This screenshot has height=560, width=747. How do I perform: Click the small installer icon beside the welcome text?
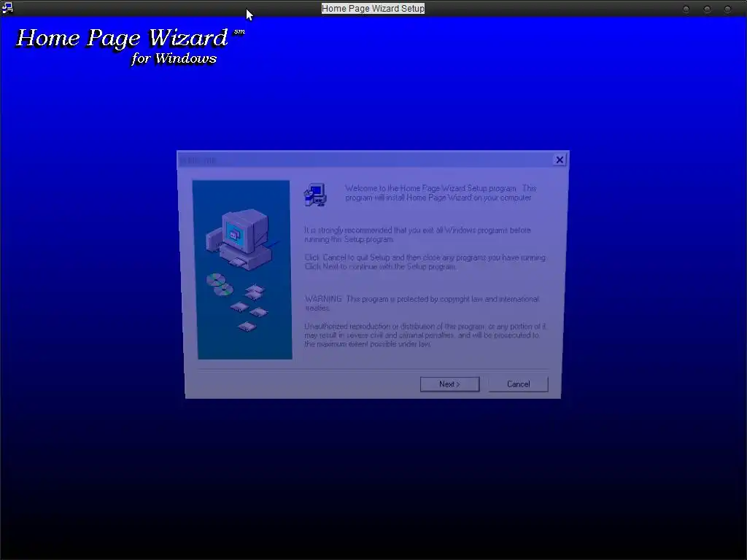pyautogui.click(x=315, y=195)
